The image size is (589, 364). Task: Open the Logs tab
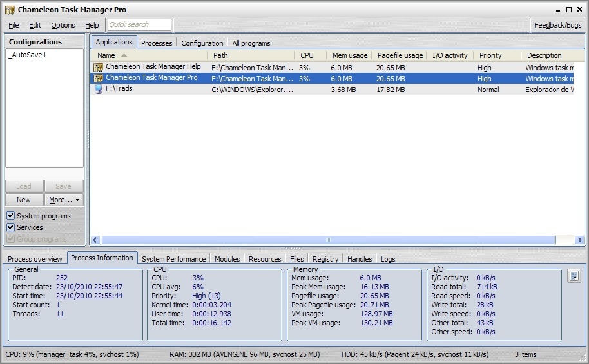point(388,259)
